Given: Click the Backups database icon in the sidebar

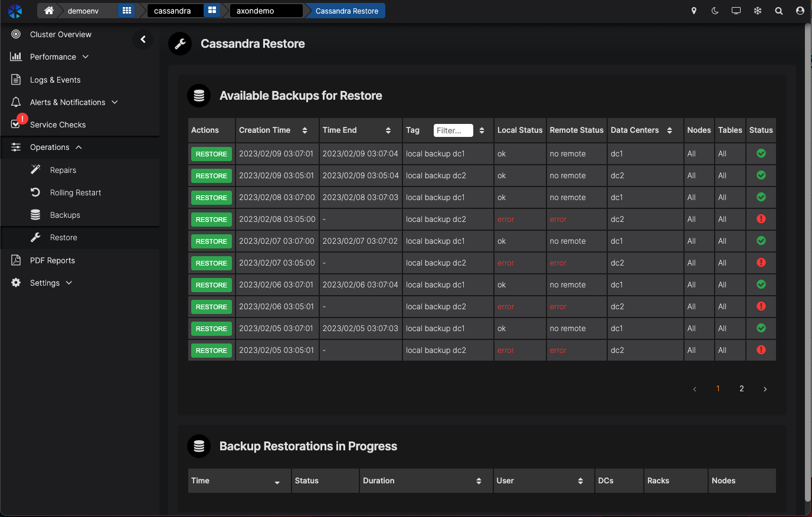Looking at the screenshot, I should click(x=35, y=215).
